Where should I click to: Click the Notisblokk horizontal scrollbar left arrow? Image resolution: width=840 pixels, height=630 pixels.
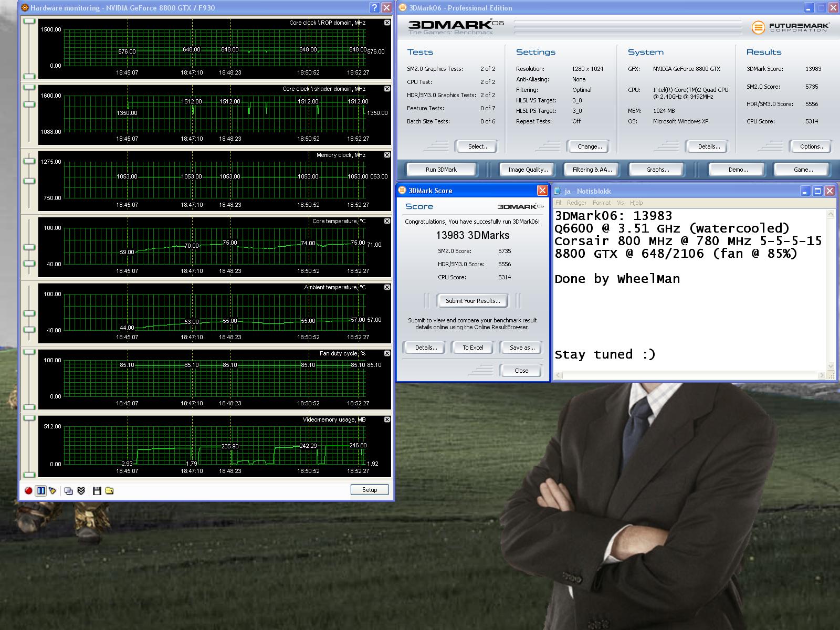[558, 375]
